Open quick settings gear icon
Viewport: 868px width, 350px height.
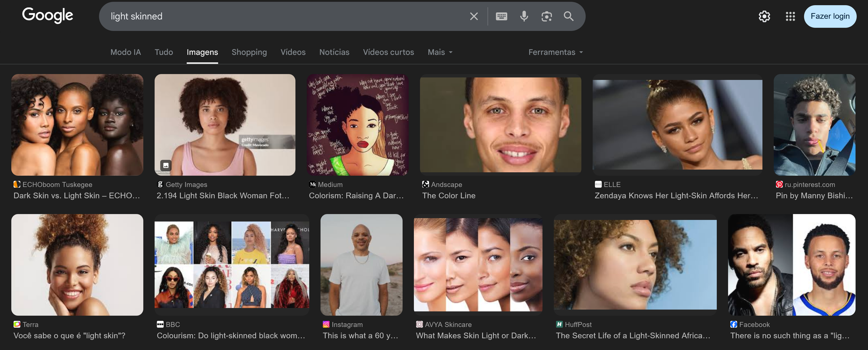click(x=764, y=16)
